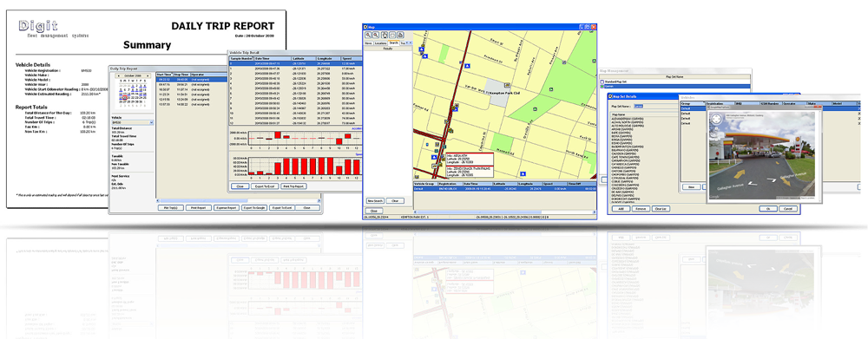The width and height of the screenshot is (868, 339).
Task: Select the zoom out magnifier tool
Action: click(376, 35)
